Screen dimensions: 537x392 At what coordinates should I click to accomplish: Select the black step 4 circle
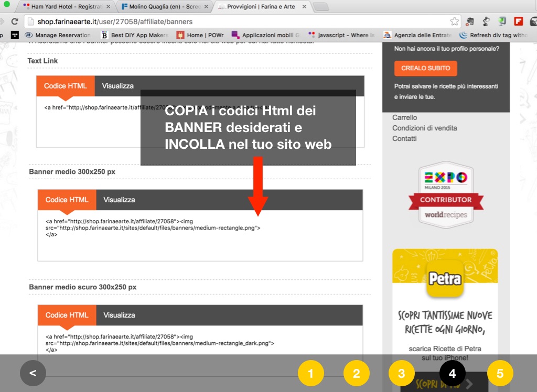pos(453,373)
